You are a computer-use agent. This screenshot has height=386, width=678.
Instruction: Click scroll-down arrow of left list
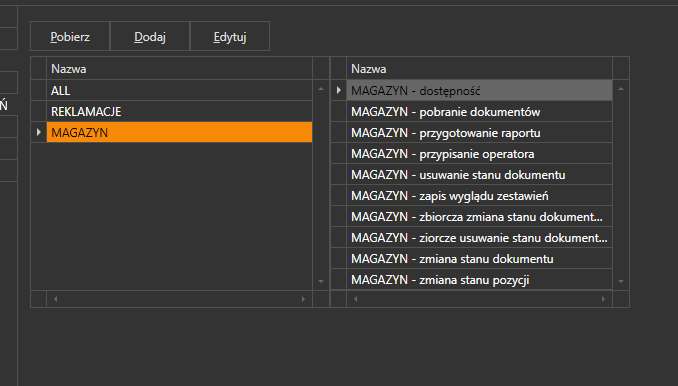coord(321,281)
